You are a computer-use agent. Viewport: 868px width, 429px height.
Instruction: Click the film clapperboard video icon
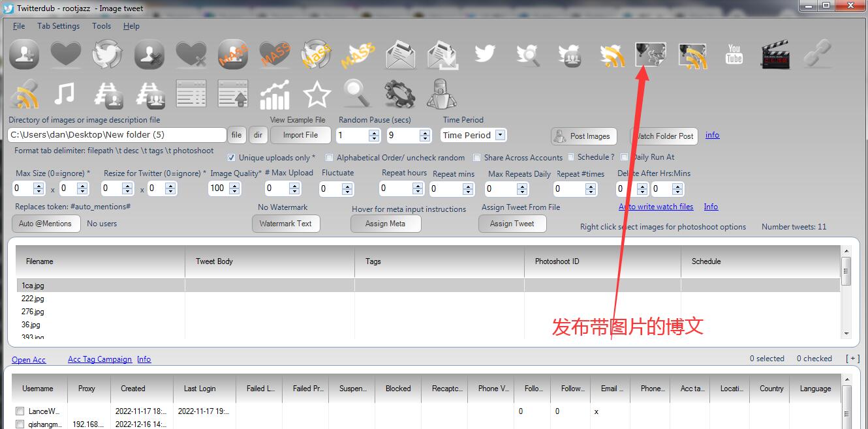(776, 55)
